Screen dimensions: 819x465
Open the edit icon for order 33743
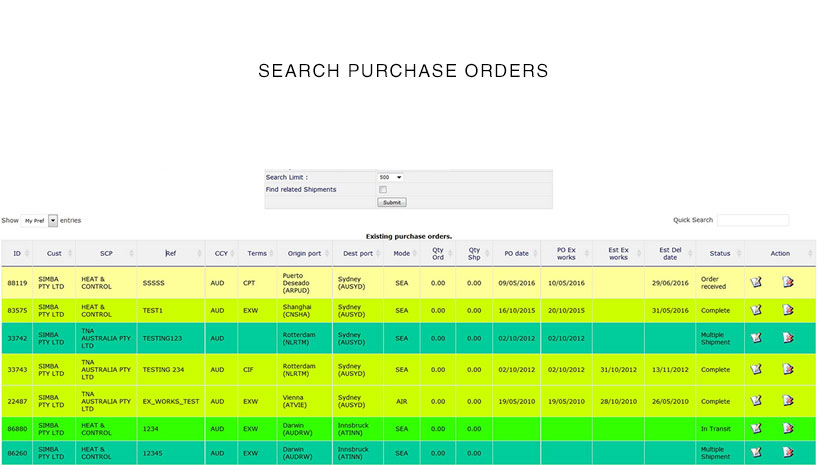756,369
